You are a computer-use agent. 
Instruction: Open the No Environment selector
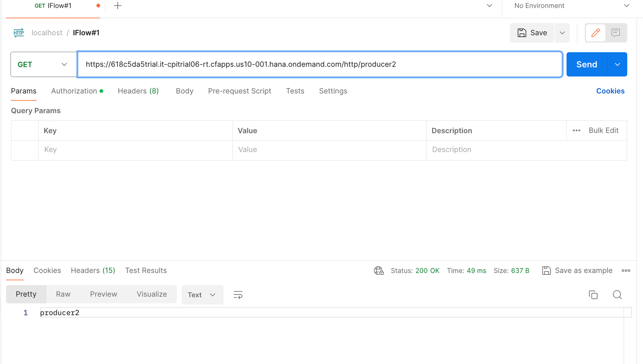571,6
